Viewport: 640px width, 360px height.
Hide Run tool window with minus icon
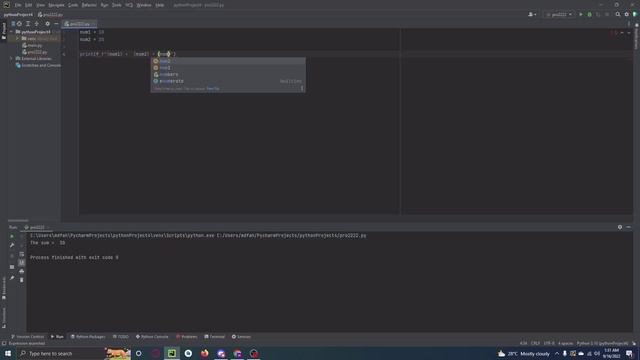629,227
